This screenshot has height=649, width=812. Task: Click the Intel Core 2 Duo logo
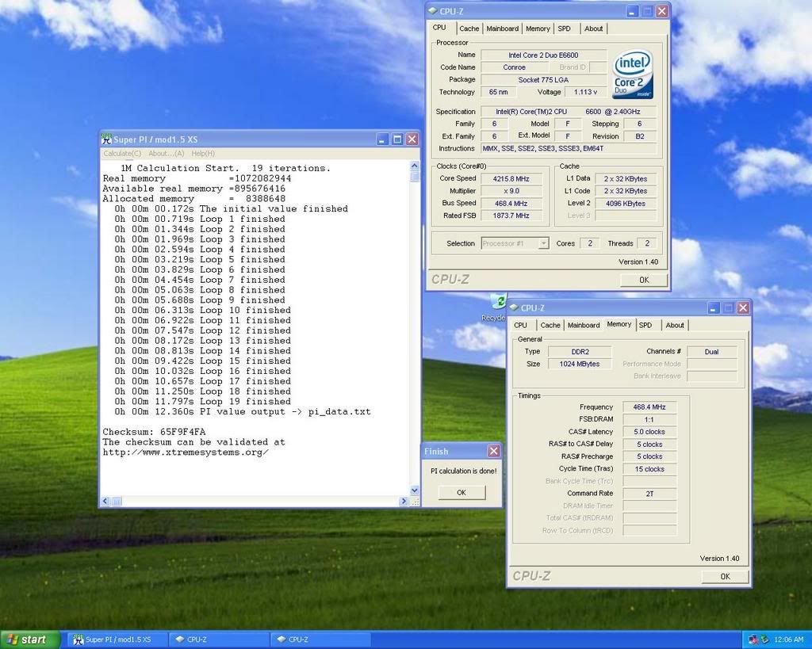tap(632, 74)
